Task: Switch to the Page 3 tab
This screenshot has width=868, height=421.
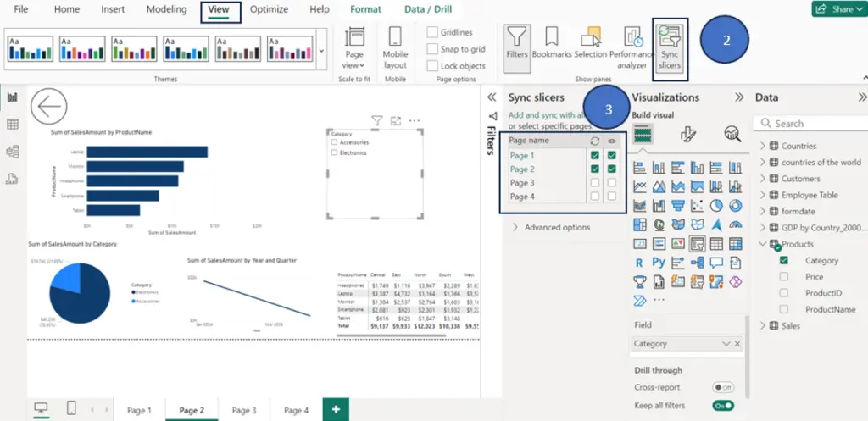Action: point(244,411)
